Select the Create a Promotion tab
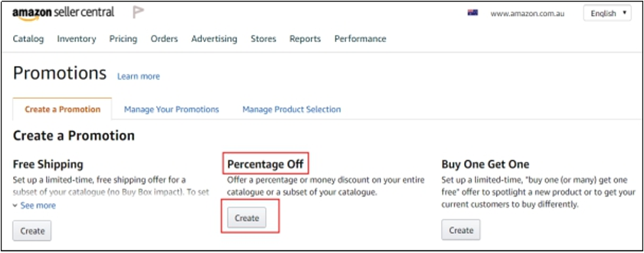This screenshot has height=253, width=644. click(x=62, y=109)
